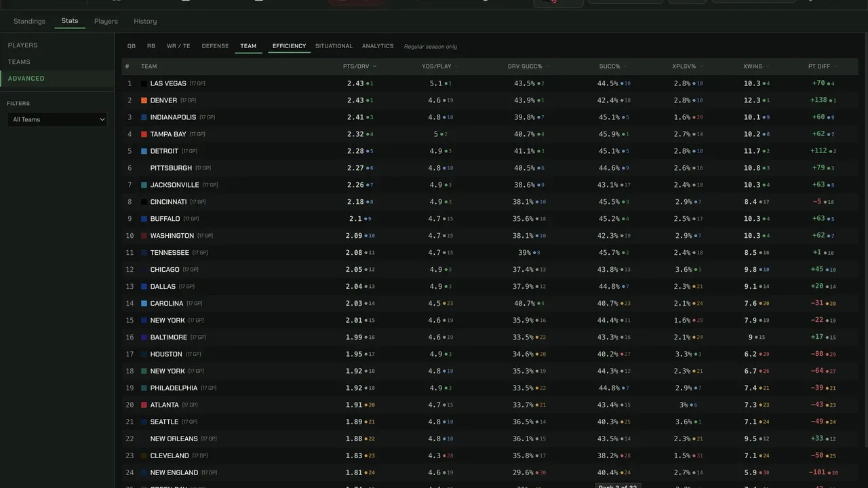Click the Dallas team color square
This screenshot has height=488, width=868.
coord(144,287)
